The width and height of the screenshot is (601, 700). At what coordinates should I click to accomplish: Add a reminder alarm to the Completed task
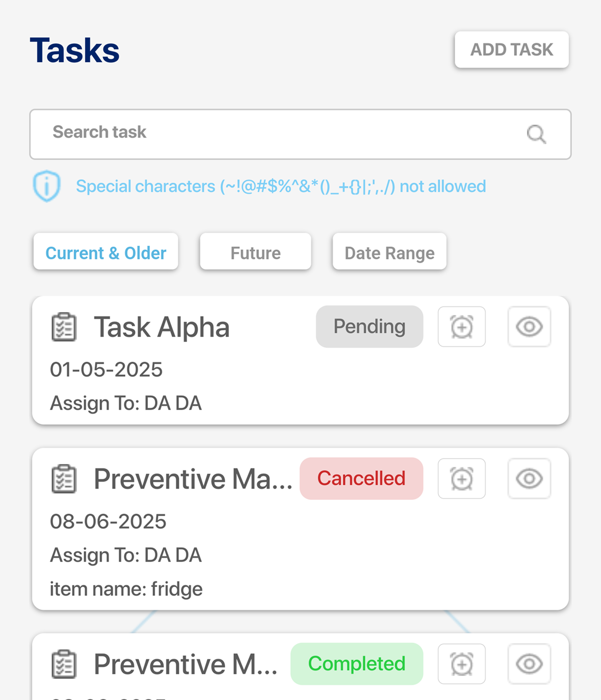tap(462, 664)
